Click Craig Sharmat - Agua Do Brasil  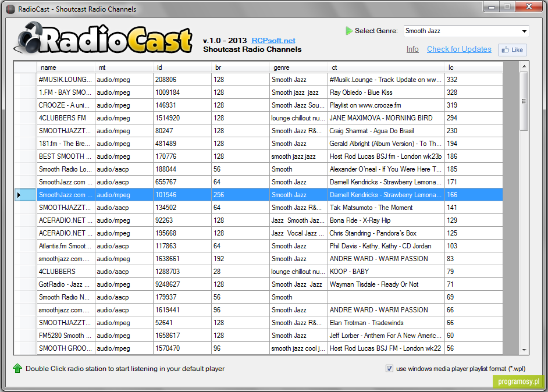tap(386, 131)
